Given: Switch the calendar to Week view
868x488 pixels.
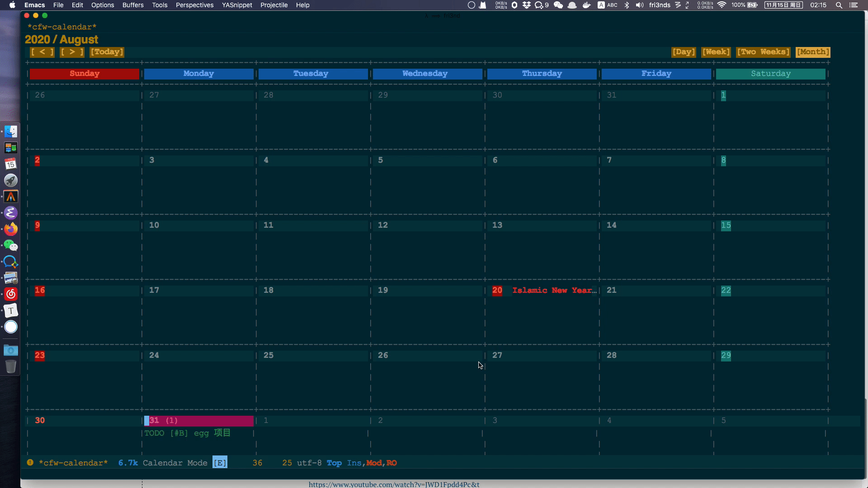Looking at the screenshot, I should tap(716, 52).
